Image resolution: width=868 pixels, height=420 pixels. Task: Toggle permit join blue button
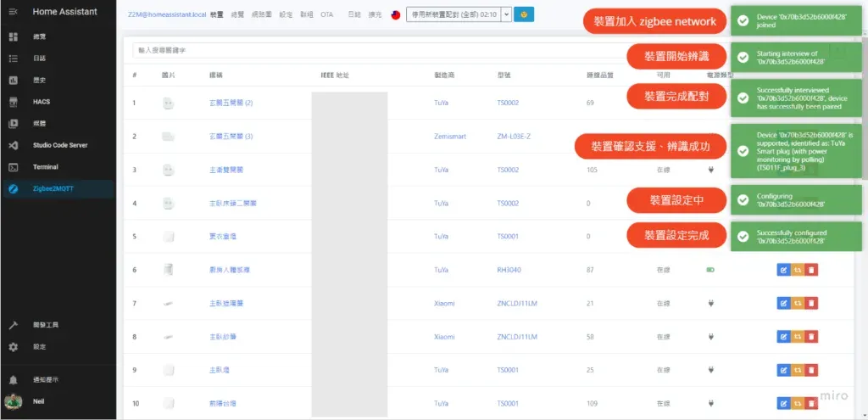point(524,14)
